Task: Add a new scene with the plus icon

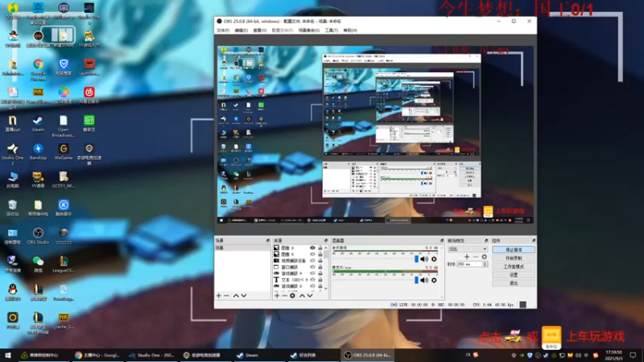Action: [218, 295]
